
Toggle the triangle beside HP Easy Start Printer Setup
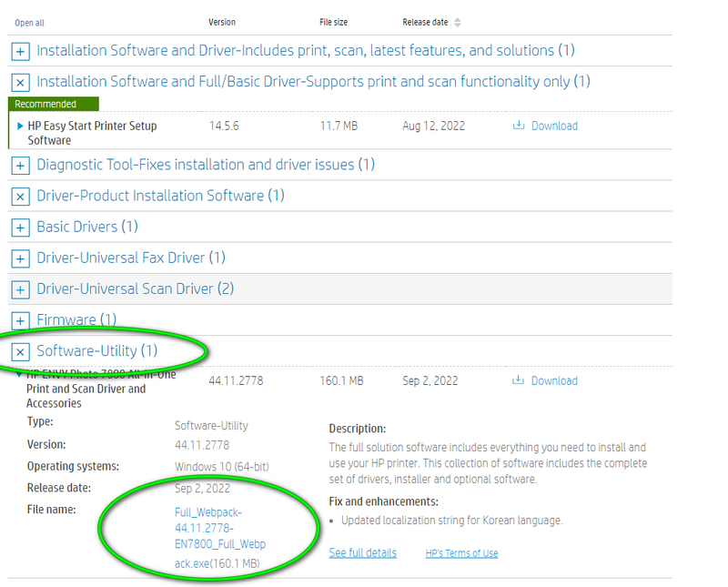point(20,126)
